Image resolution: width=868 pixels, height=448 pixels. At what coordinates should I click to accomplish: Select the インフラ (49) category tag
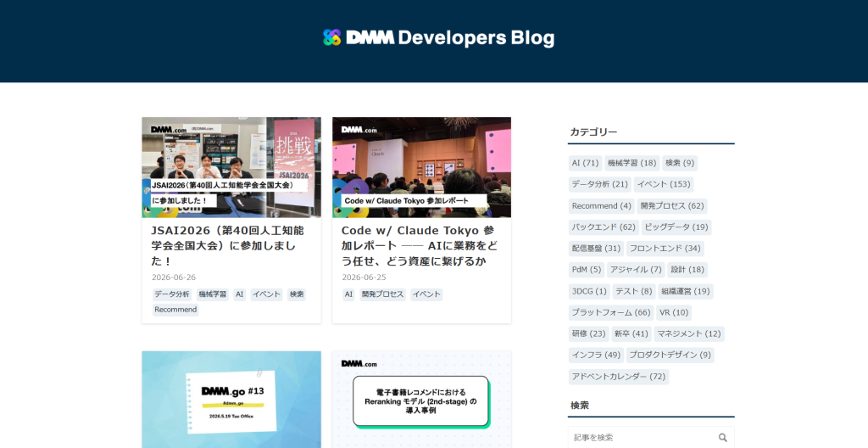tap(596, 355)
